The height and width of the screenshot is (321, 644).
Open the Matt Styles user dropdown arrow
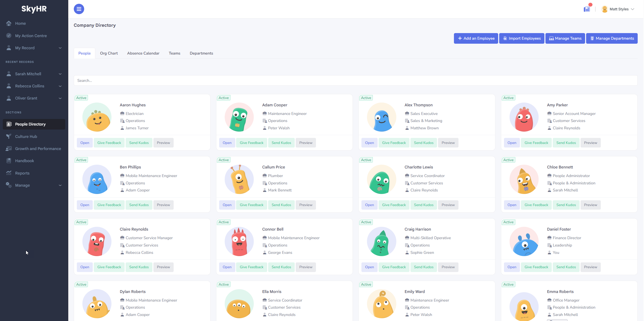click(633, 9)
